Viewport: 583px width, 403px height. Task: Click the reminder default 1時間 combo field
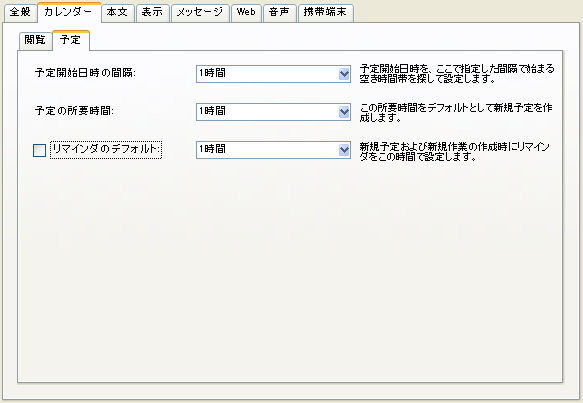pyautogui.click(x=273, y=150)
